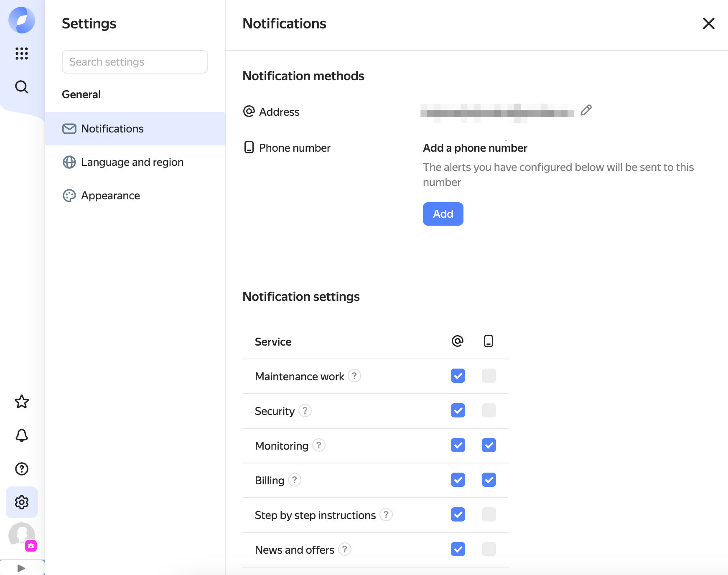Click the Search settings input field
The width and height of the screenshot is (728, 575).
point(135,61)
